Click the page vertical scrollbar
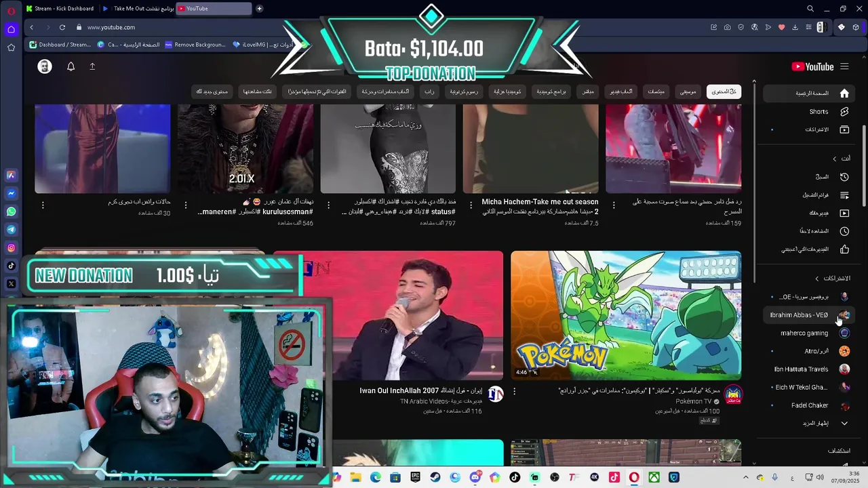 pos(864,166)
